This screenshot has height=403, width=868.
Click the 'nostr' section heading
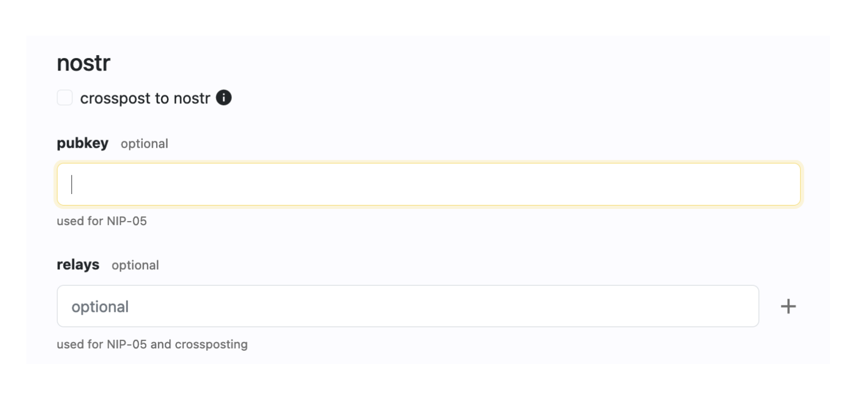83,64
